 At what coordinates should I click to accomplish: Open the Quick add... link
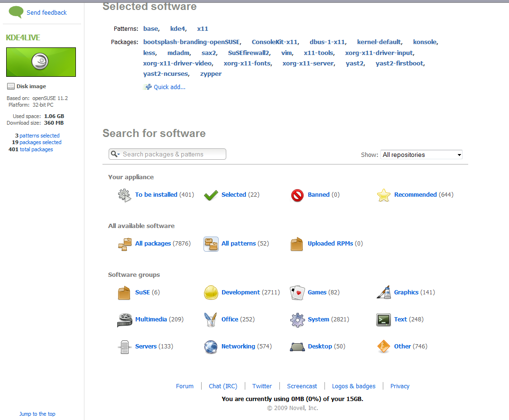169,87
